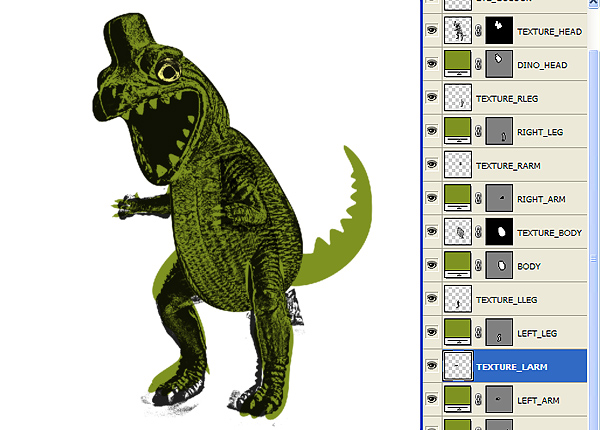Click TEXTURE_LLEG layer thumbnail
600x430 pixels.
pos(458,298)
